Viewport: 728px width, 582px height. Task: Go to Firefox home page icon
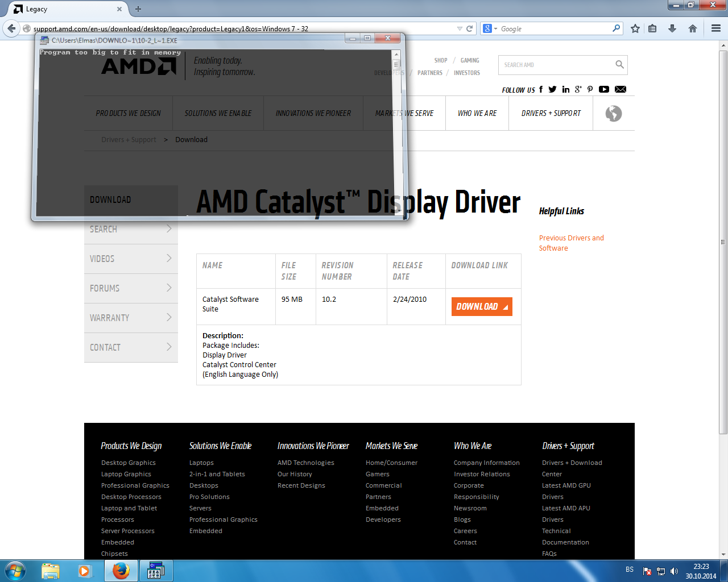(693, 28)
